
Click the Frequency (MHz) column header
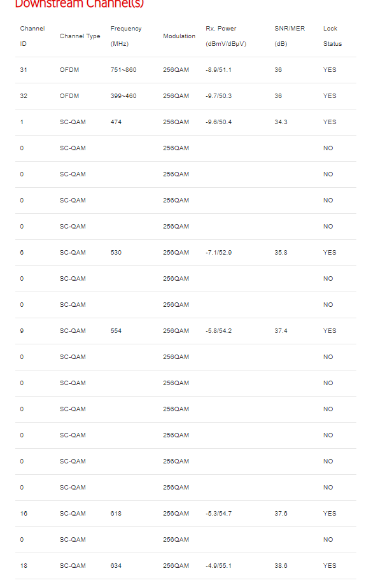tap(126, 36)
